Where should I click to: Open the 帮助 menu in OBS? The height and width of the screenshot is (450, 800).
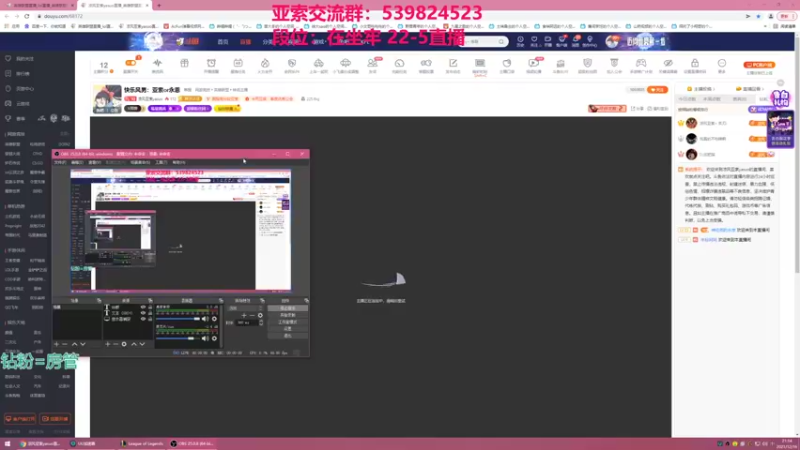pyautogui.click(x=179, y=162)
